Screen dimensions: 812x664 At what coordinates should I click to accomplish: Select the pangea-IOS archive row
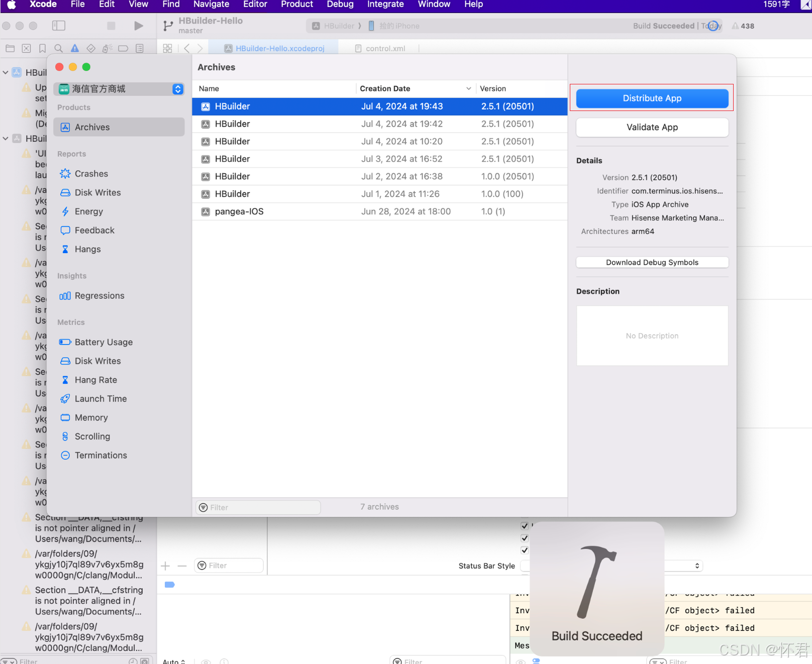pos(380,211)
